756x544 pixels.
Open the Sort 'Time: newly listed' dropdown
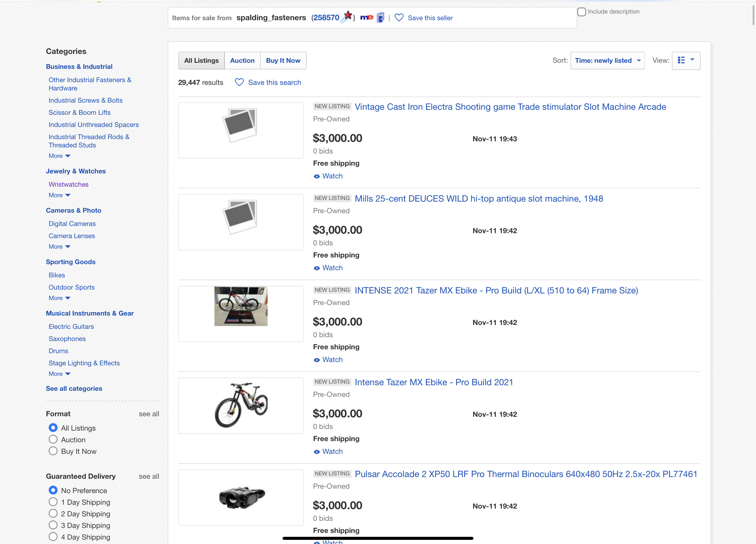click(607, 61)
